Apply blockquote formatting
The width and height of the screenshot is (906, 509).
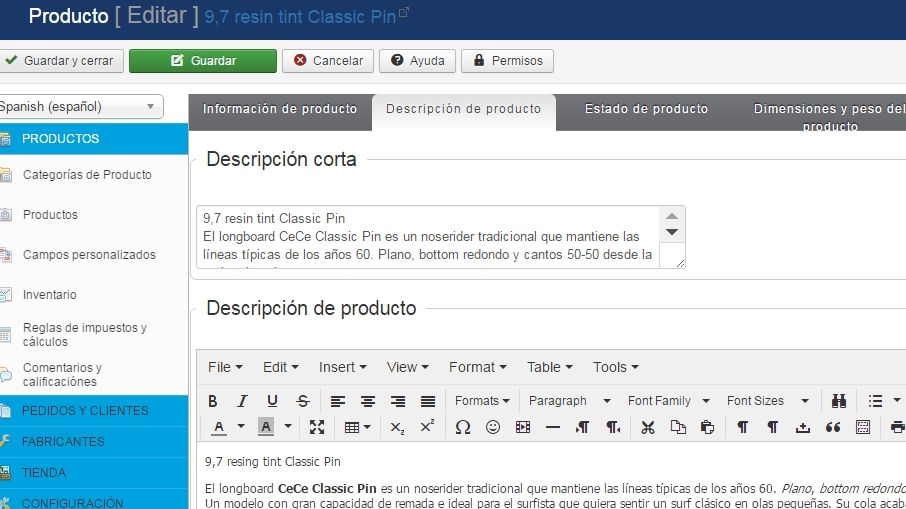point(833,428)
